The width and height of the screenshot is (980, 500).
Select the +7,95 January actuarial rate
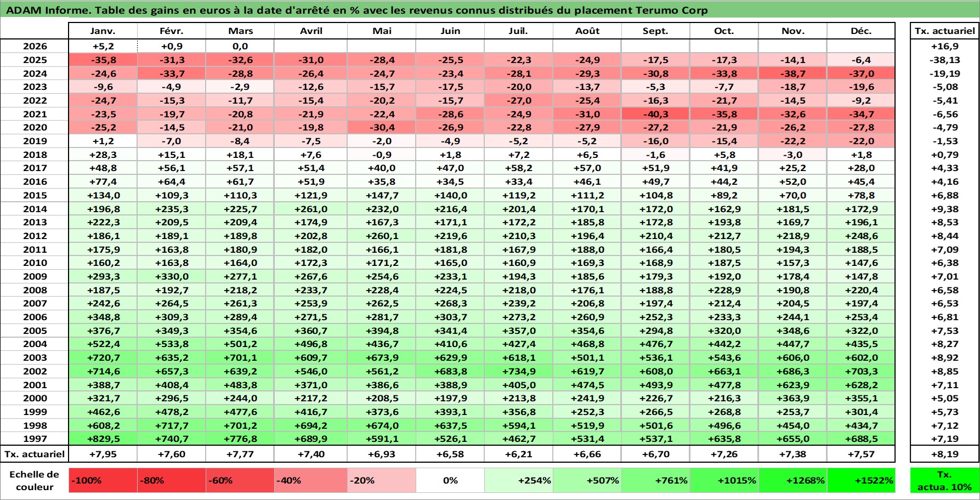tap(103, 454)
